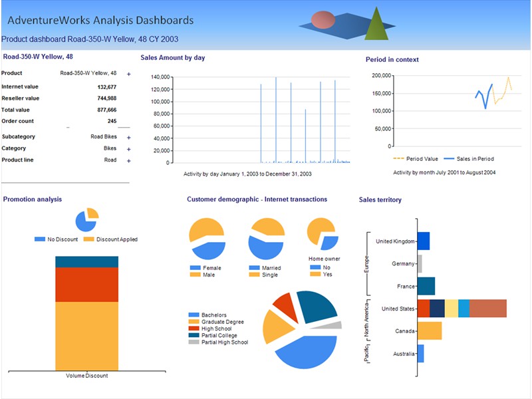Click the Female legend swatch
532x399 pixels.
click(195, 268)
